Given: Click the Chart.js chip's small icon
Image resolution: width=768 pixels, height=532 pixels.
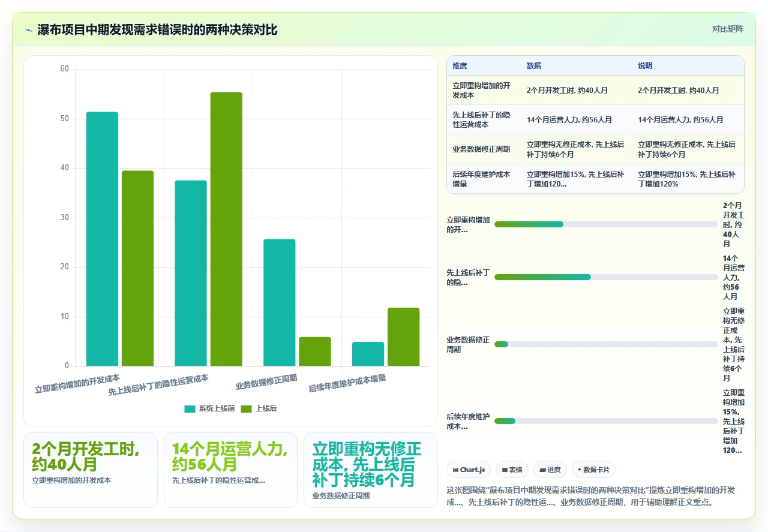Looking at the screenshot, I should pyautogui.click(x=456, y=470).
